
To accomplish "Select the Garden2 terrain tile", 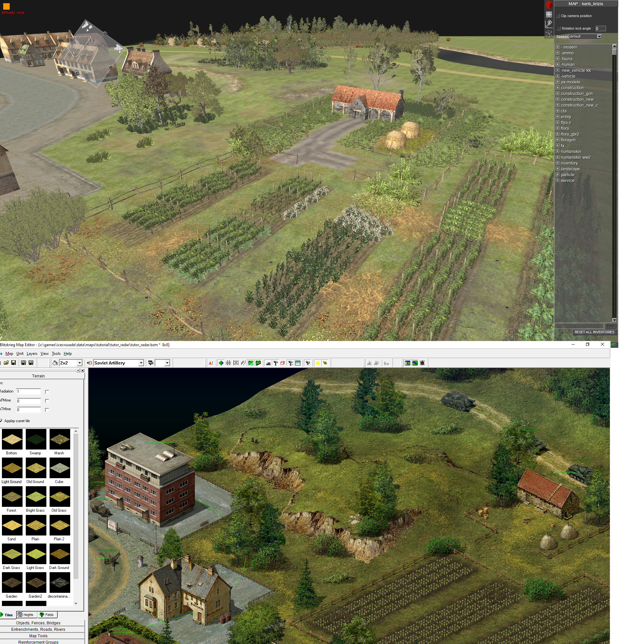I will click(36, 583).
